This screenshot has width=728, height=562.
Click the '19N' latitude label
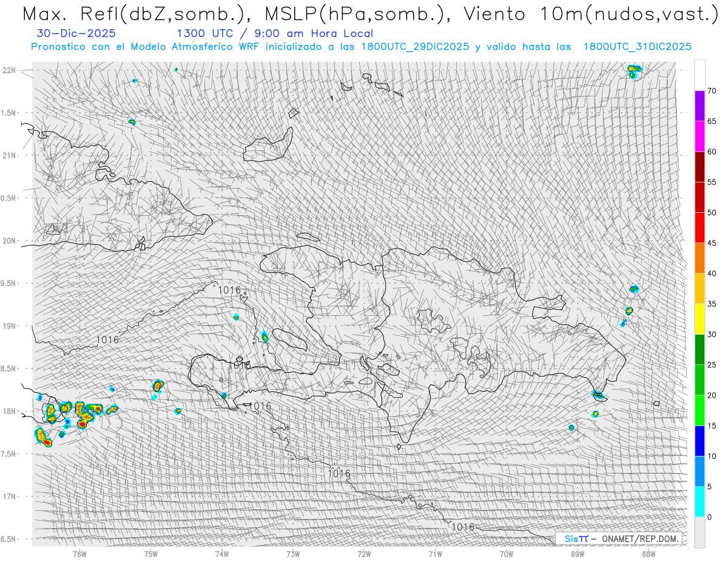[9, 326]
